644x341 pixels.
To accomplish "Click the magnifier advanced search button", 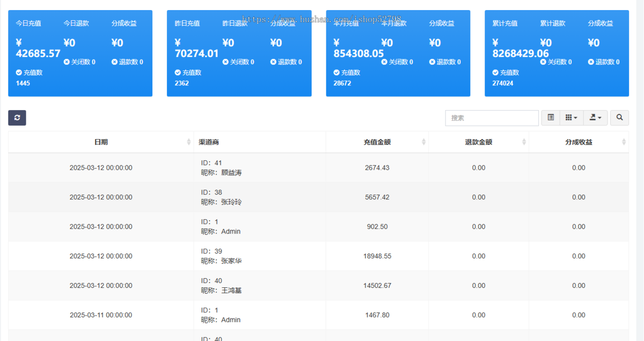I will click(x=619, y=118).
